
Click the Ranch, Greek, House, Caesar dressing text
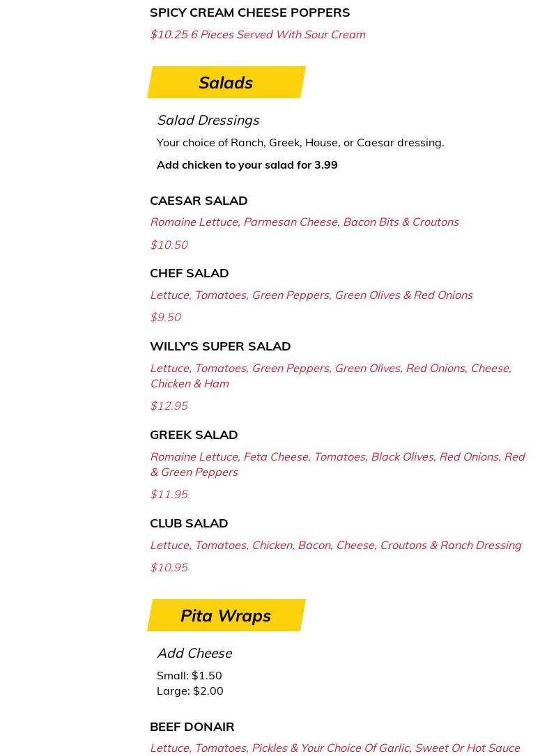coord(300,142)
